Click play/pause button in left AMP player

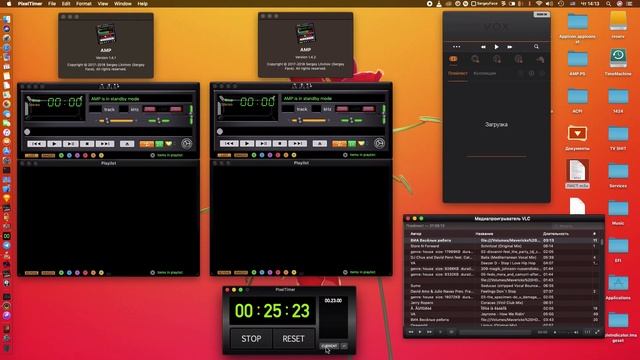point(71,144)
